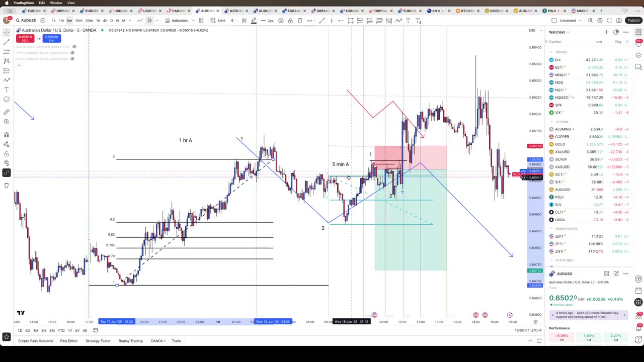Viewport: 644px width, 362px height.
Task: Select SILVER row in watchlist
Action: pos(589,159)
